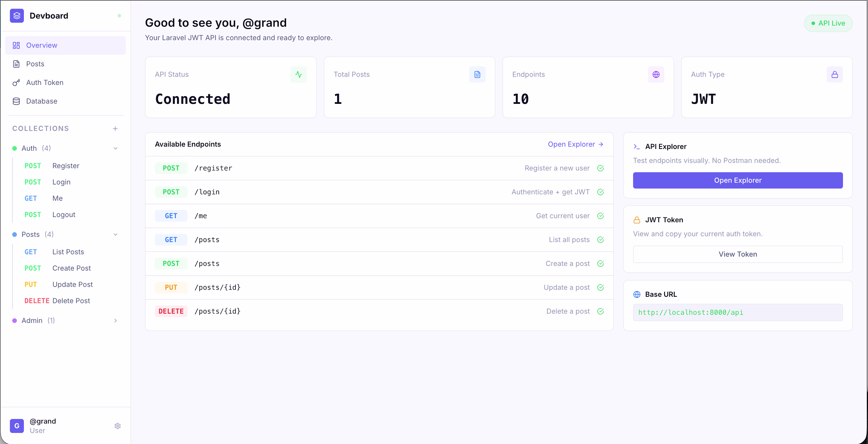
Task: Click check circle on Delete a post row
Action: coord(600,311)
